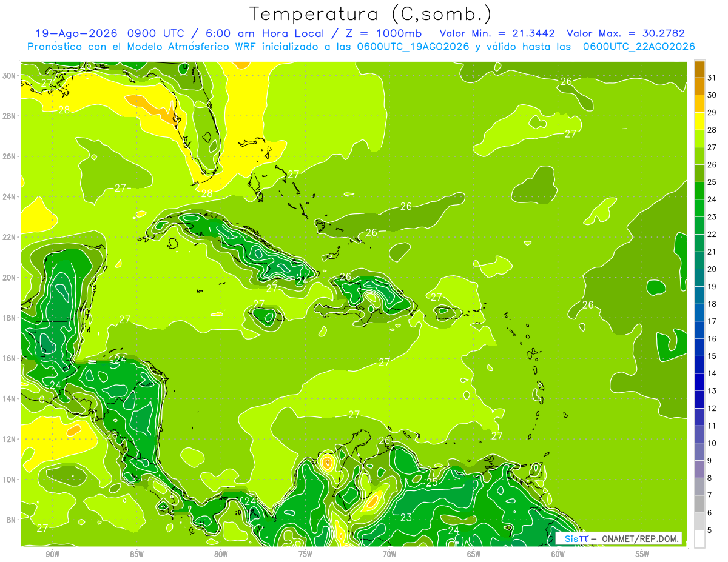Click the legend value 12

pyautogui.click(x=712, y=408)
